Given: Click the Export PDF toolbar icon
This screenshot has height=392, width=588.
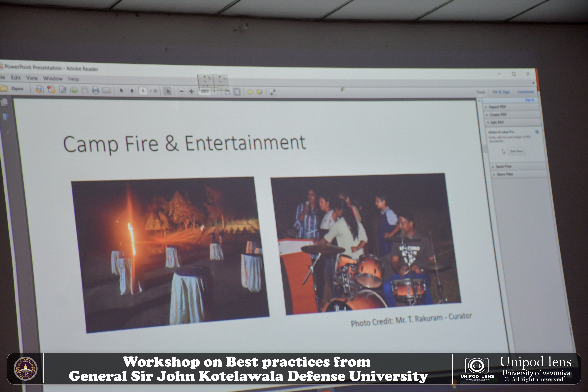Looking at the screenshot, I should pos(51,89).
